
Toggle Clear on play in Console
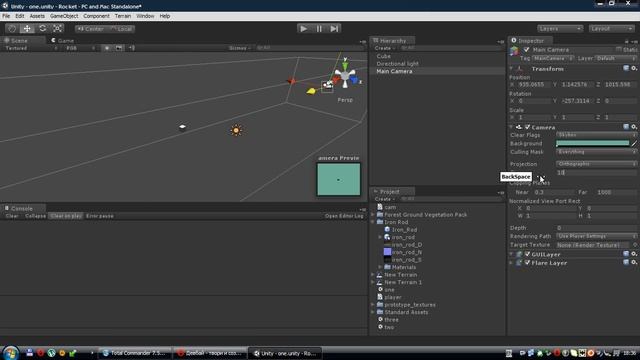(66, 216)
